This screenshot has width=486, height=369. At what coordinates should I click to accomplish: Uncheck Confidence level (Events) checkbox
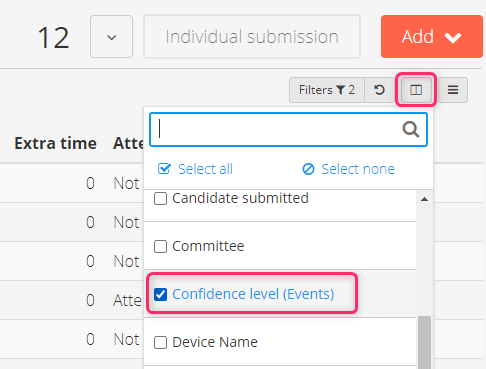coord(160,294)
